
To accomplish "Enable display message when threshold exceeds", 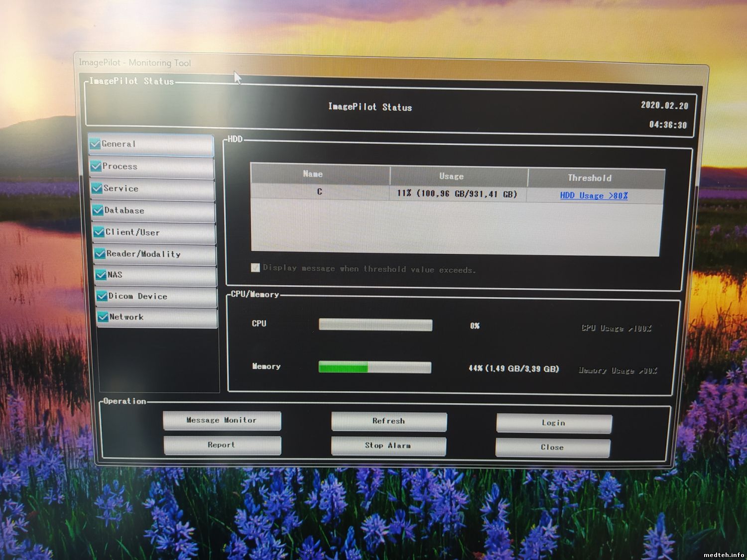I will [255, 268].
